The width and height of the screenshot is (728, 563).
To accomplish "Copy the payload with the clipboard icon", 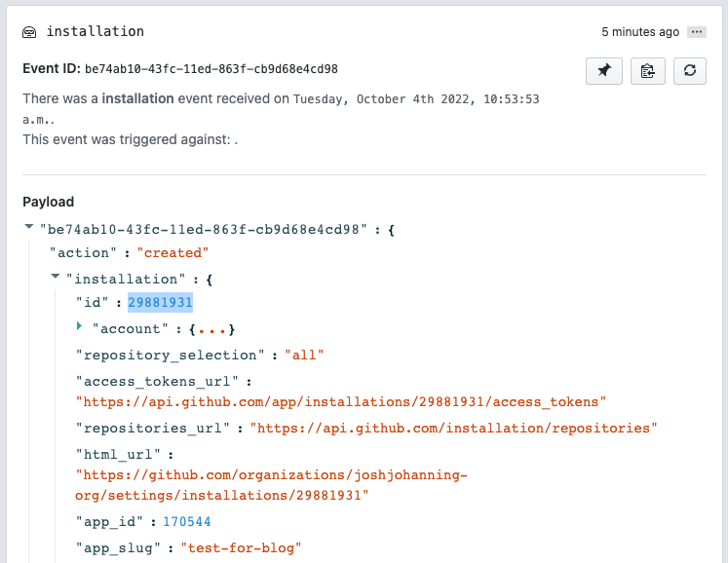I will click(646, 71).
